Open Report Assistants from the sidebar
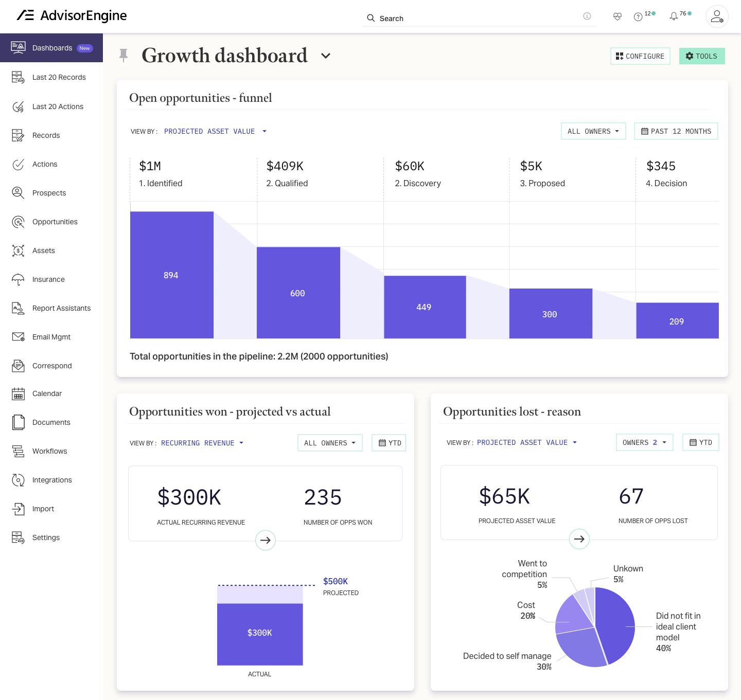The image size is (741, 700). tap(61, 308)
